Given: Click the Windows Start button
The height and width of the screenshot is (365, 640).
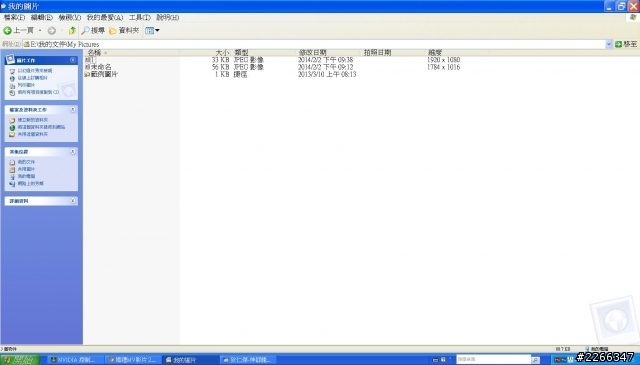Looking at the screenshot, I should (20, 360).
